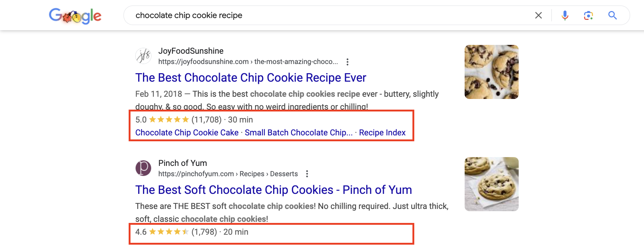Open Google Lens image search icon
The width and height of the screenshot is (644, 252).
click(588, 15)
